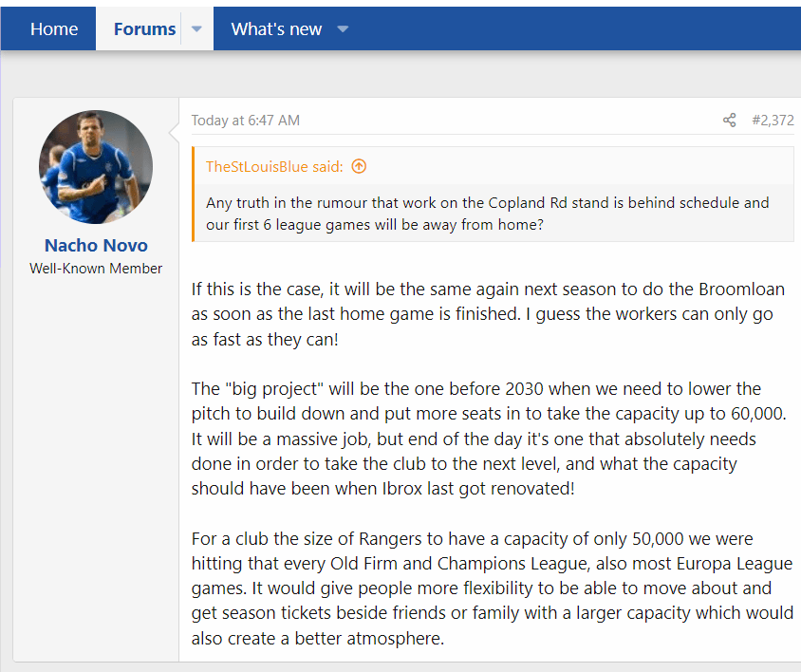Click the up-arrow icon beside TheStLouisBlue said
This screenshot has width=801, height=672.
pyautogui.click(x=359, y=167)
